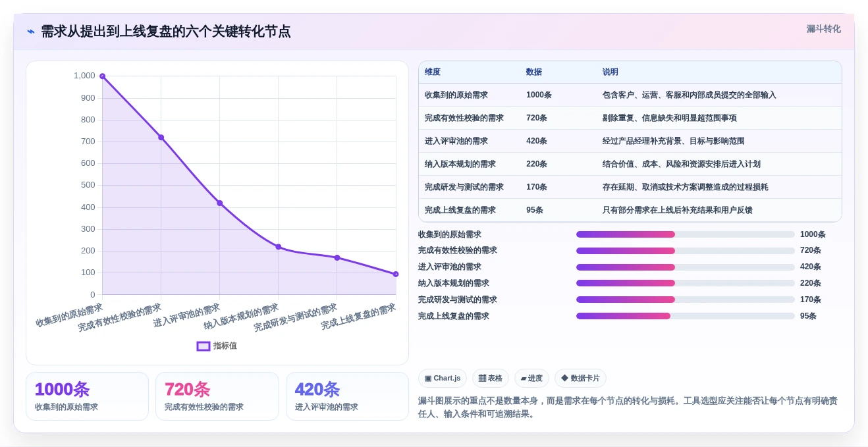
Task: Click chart point at 收集到的原始需求 (1000)
Action: 103,76
